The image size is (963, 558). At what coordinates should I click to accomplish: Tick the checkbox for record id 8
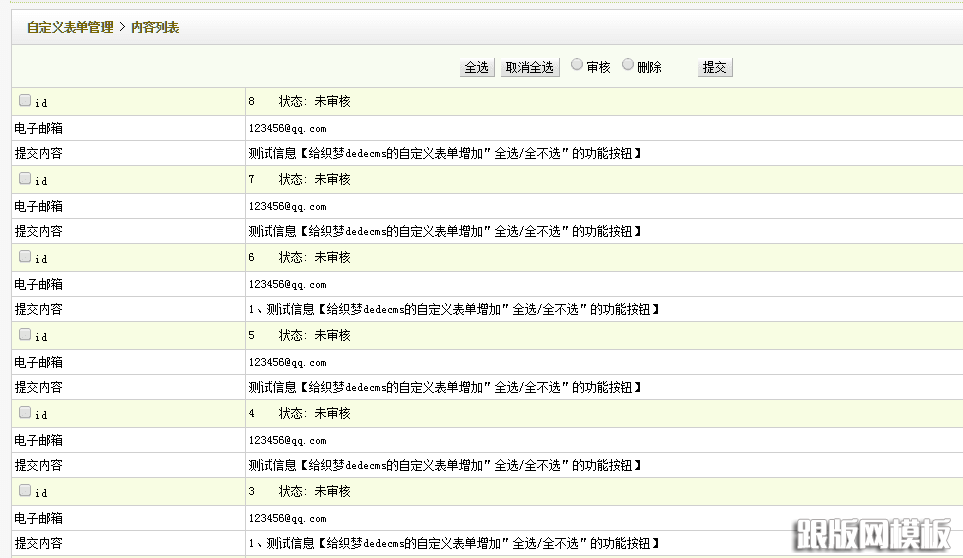click(25, 100)
